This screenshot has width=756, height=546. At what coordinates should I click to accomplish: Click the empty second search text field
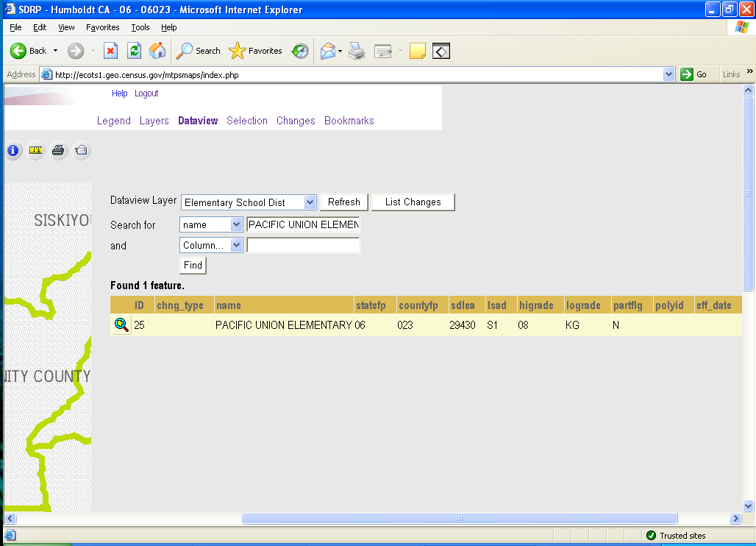click(x=303, y=245)
